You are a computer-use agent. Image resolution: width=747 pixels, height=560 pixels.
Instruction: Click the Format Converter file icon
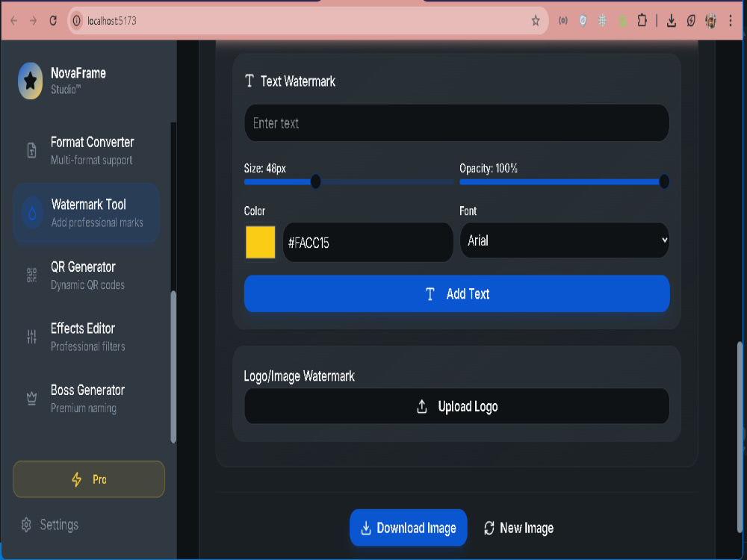point(31,151)
